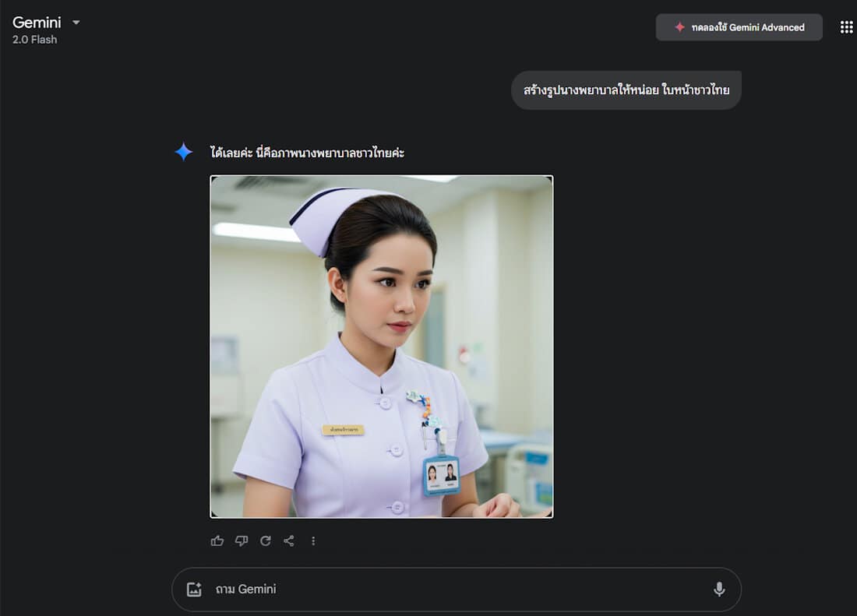The width and height of the screenshot is (857, 616).
Task: Click the thumbs down icon under the response
Action: coord(242,540)
